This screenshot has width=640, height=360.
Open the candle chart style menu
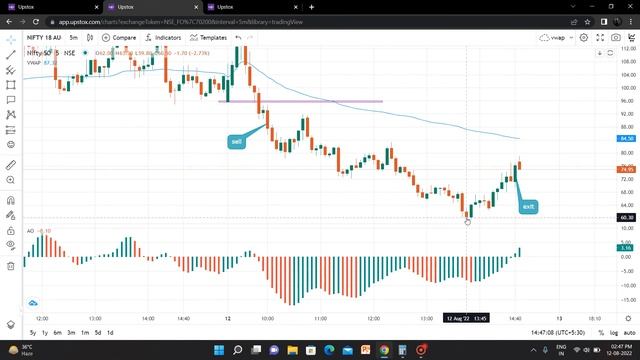[90, 38]
